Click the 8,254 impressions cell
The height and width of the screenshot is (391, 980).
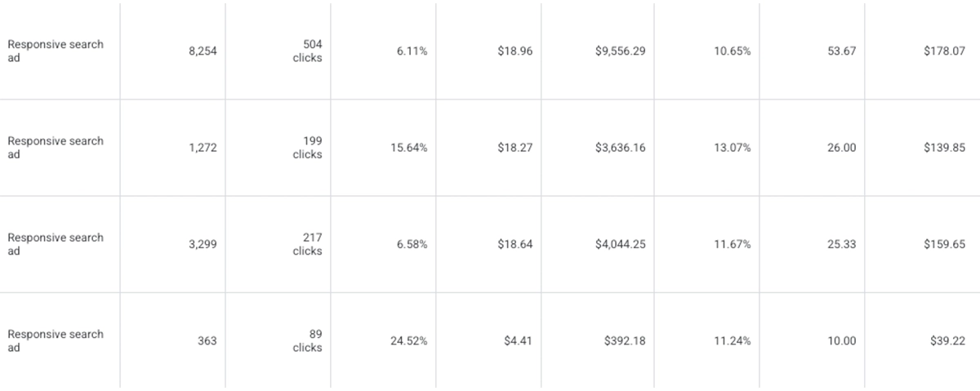(203, 51)
